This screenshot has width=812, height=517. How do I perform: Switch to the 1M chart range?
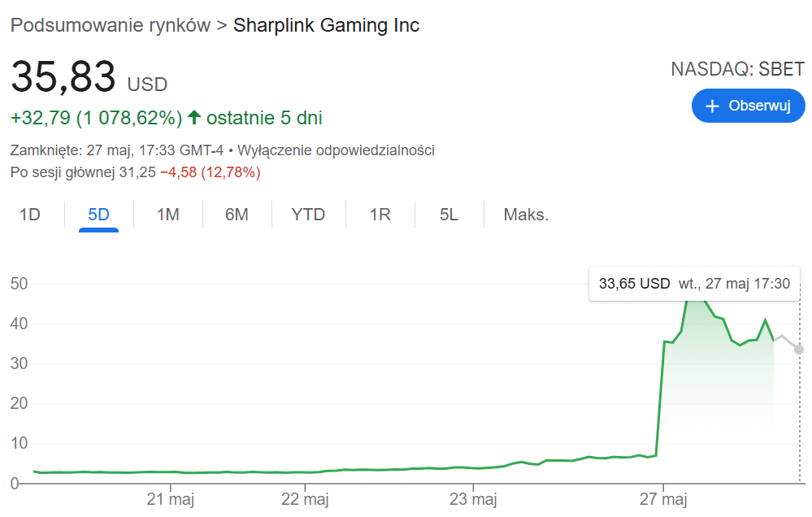click(168, 215)
